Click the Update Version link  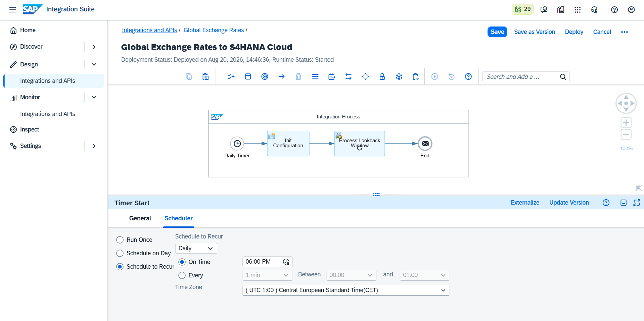point(569,203)
